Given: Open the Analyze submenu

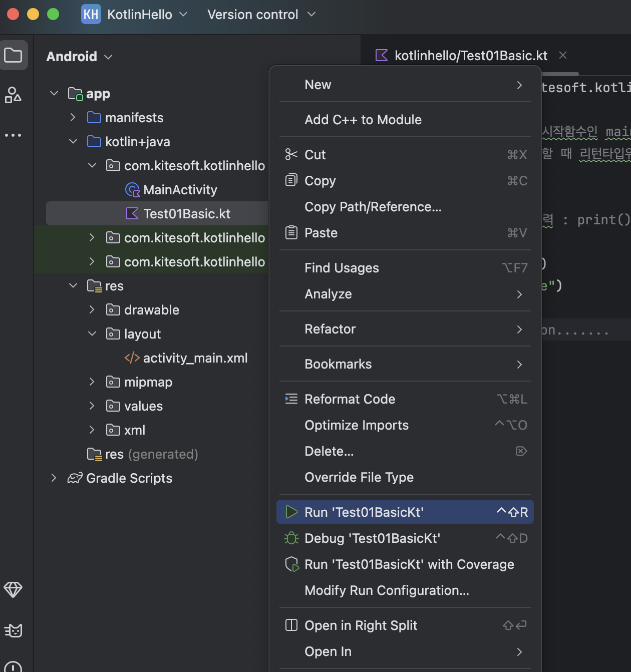Looking at the screenshot, I should point(405,294).
